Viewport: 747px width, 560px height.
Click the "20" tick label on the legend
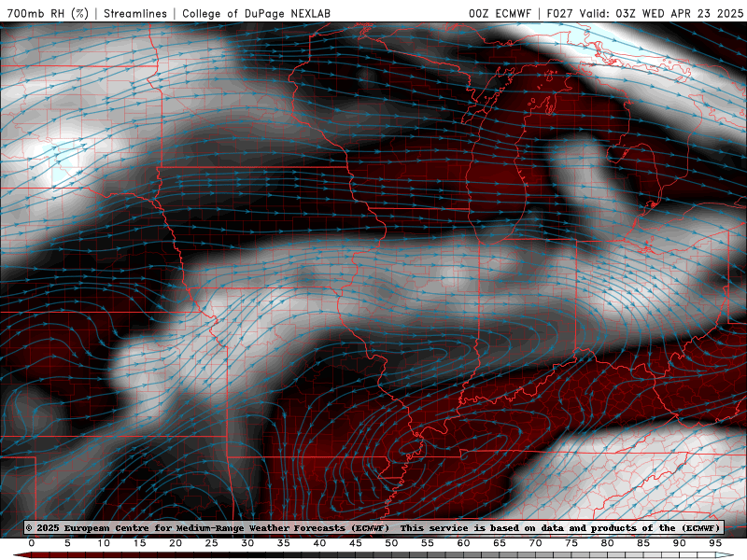pyautogui.click(x=176, y=543)
